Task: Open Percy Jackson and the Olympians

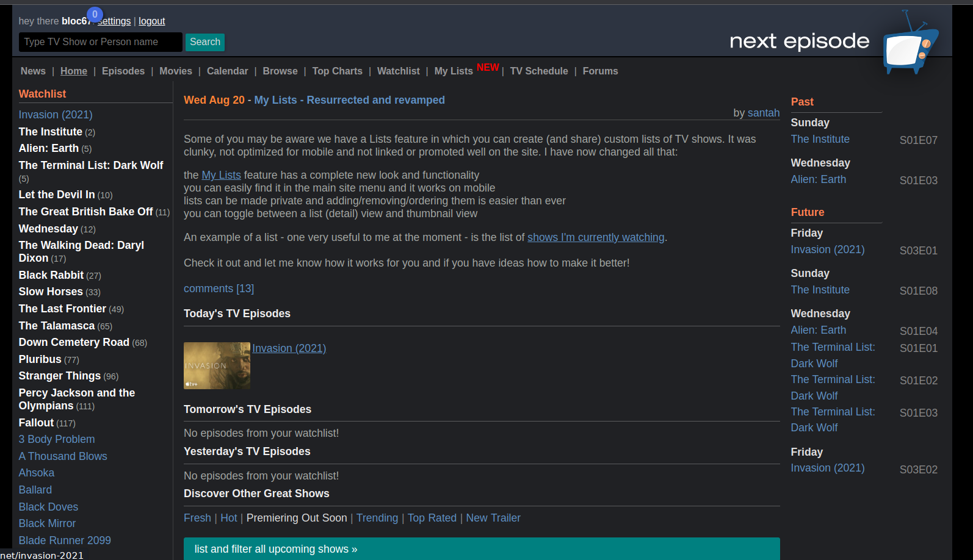Action: pos(77,399)
